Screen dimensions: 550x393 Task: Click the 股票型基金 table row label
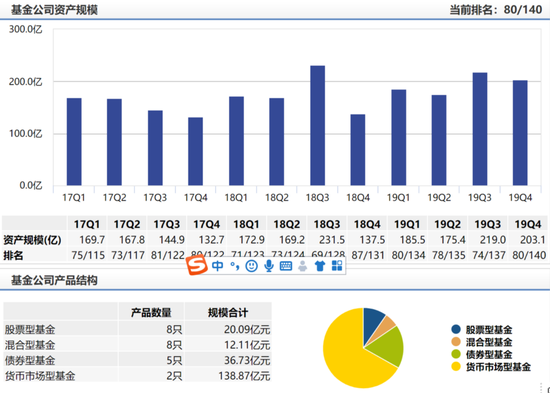click(x=30, y=329)
